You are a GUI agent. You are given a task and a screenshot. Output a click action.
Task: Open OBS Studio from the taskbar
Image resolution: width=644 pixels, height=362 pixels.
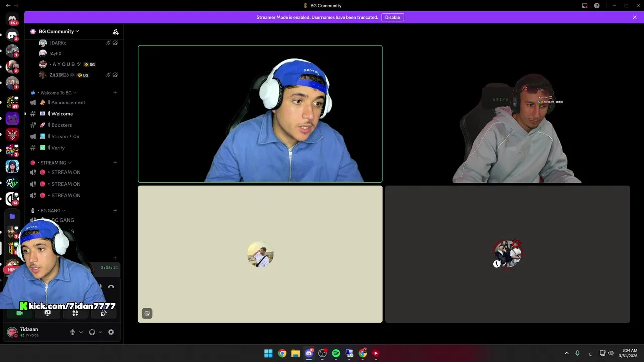[323, 353]
